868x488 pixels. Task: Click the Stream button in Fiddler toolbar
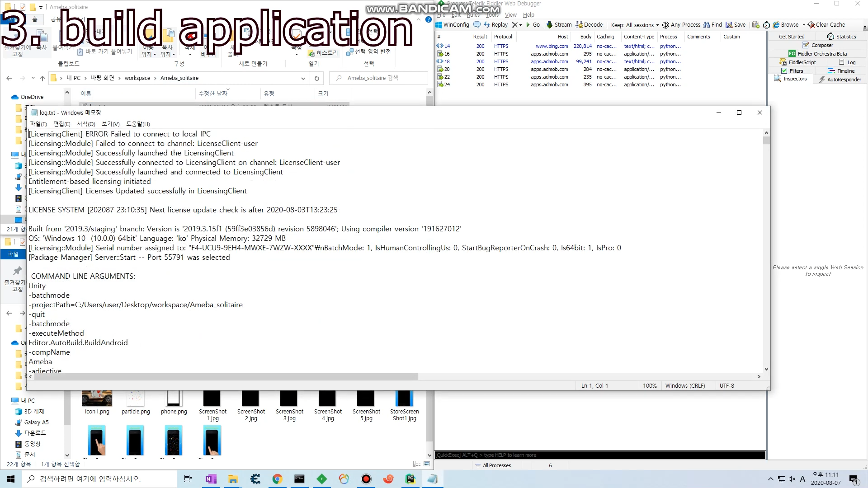pyautogui.click(x=559, y=25)
